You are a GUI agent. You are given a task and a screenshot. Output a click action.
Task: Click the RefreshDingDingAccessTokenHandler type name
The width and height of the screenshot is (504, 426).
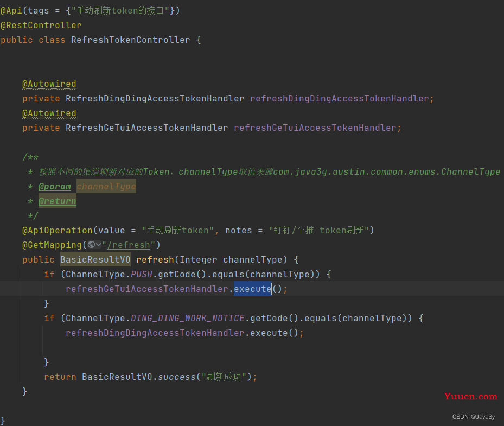(x=155, y=98)
